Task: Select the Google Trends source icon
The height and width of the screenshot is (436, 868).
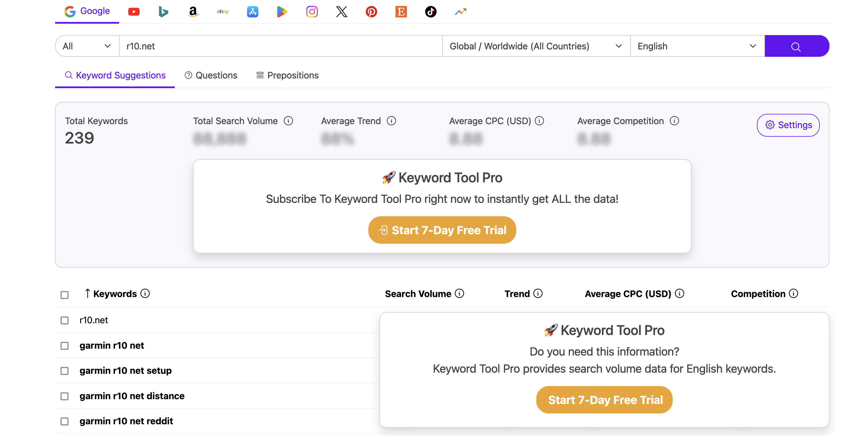Action: coord(460,12)
